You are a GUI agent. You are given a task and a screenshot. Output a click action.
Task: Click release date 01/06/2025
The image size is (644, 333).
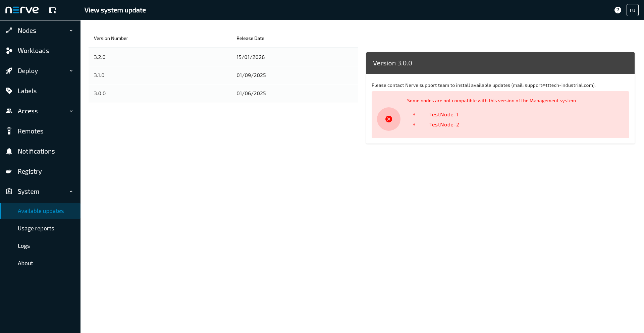251,94
